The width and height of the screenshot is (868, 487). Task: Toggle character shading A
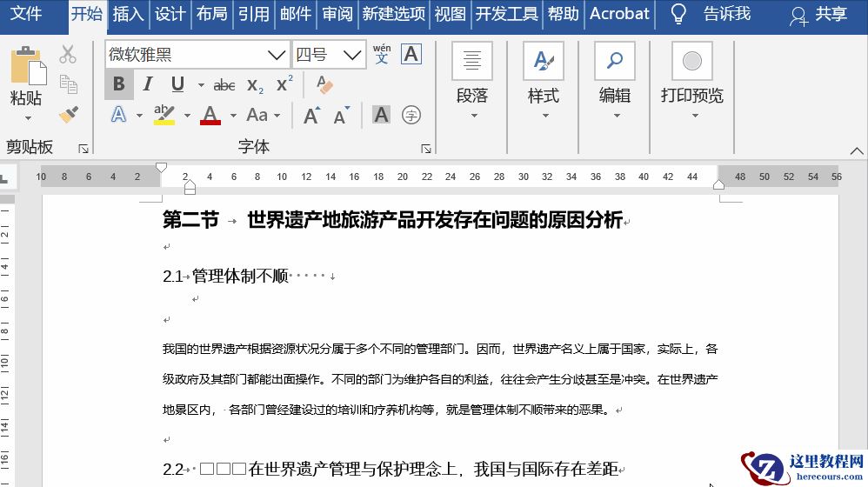(381, 115)
